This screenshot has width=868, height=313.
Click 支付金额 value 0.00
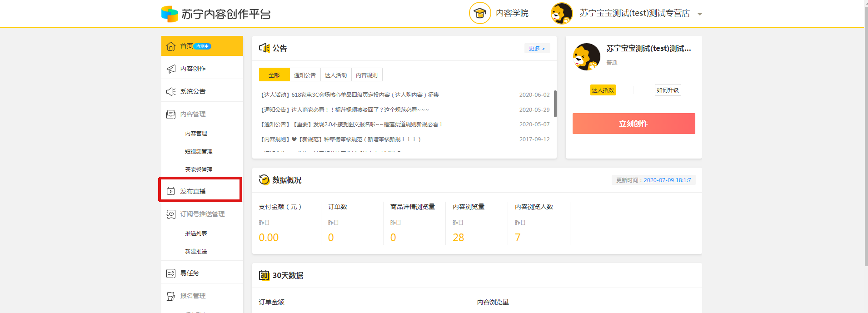(x=269, y=238)
